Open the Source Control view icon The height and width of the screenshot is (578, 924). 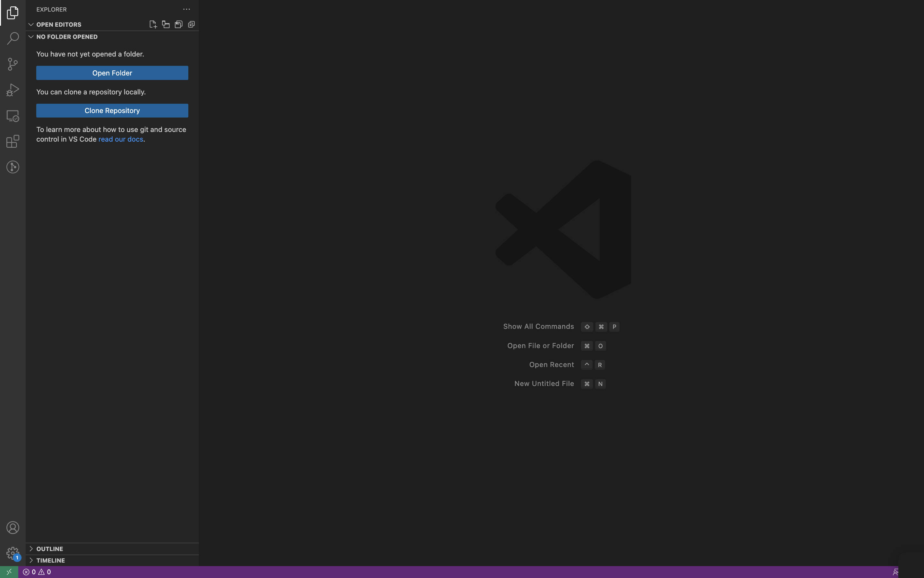(13, 64)
